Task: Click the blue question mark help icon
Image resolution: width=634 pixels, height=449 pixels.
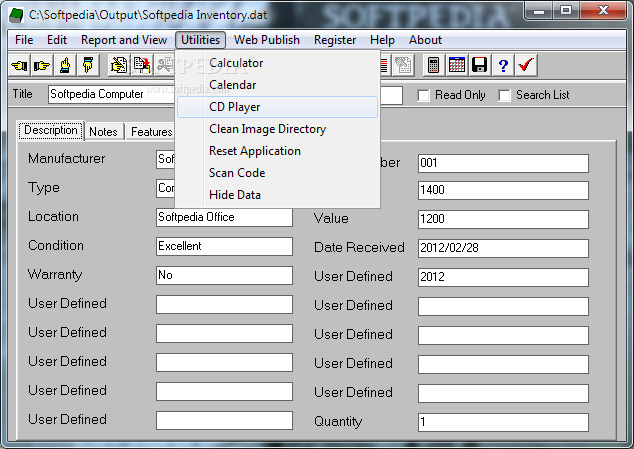Action: point(503,65)
